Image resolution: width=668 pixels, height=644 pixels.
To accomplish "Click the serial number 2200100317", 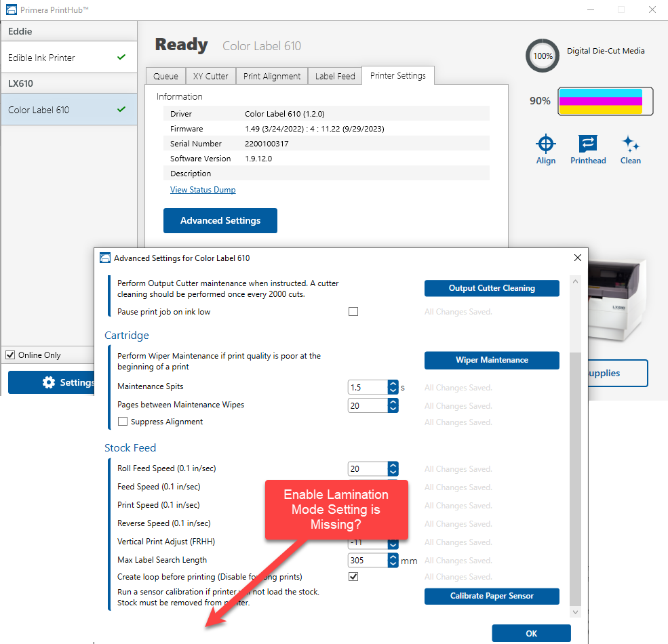I will point(267,144).
